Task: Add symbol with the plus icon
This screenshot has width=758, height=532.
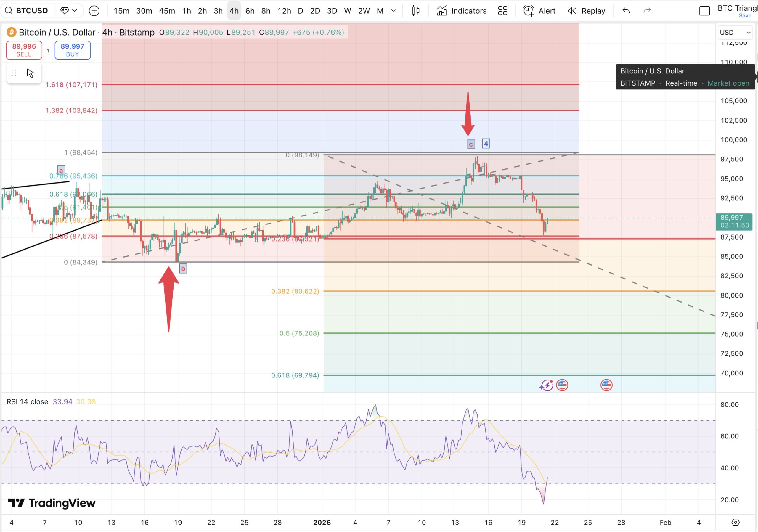Action: click(94, 11)
